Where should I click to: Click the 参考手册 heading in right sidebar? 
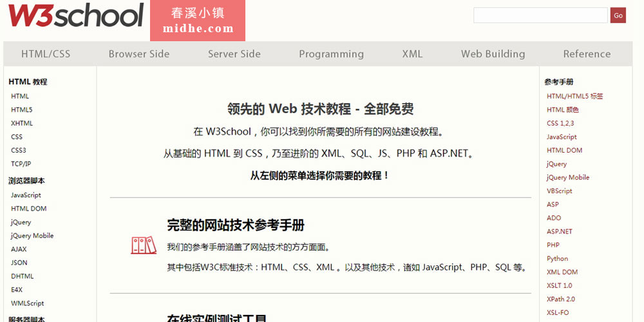(x=558, y=82)
